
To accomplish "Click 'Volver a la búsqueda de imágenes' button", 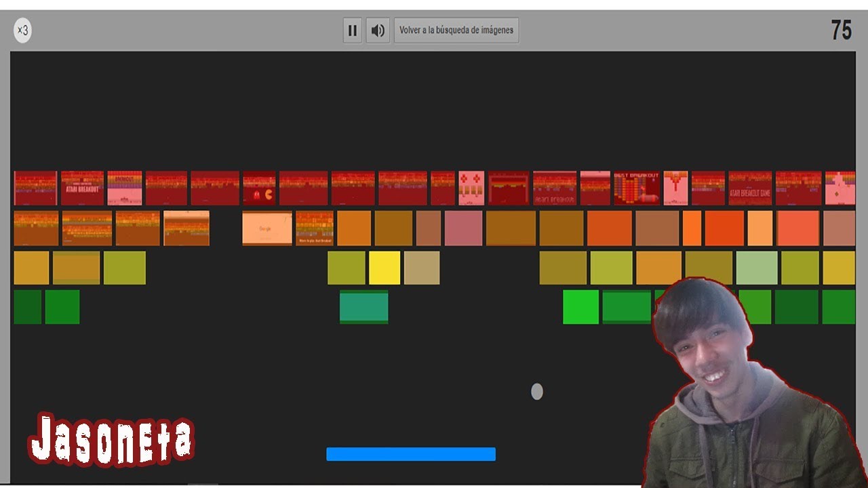I will pyautogui.click(x=456, y=30).
